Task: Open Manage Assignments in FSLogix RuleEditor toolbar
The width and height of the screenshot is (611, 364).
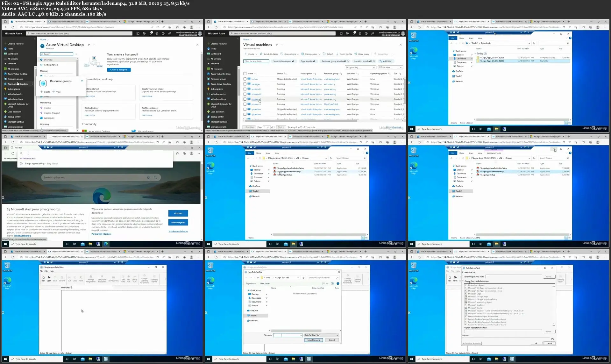Action: [x=91, y=279]
